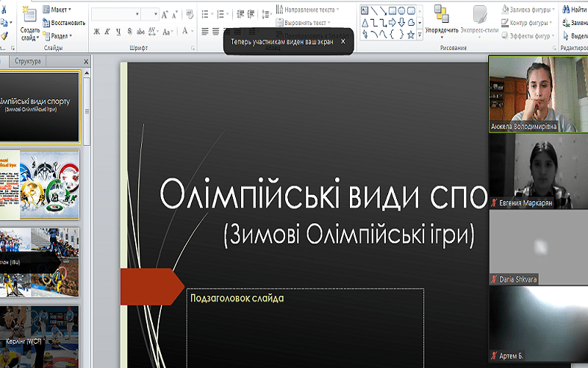The image size is (588, 368).
Task: Choose the rectangle shape from shapes gallery
Action: [x=392, y=10]
